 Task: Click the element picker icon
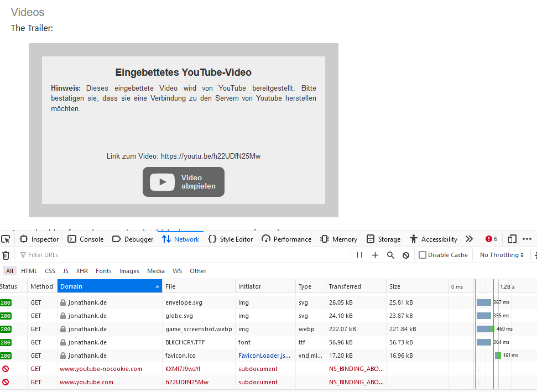tap(6, 239)
